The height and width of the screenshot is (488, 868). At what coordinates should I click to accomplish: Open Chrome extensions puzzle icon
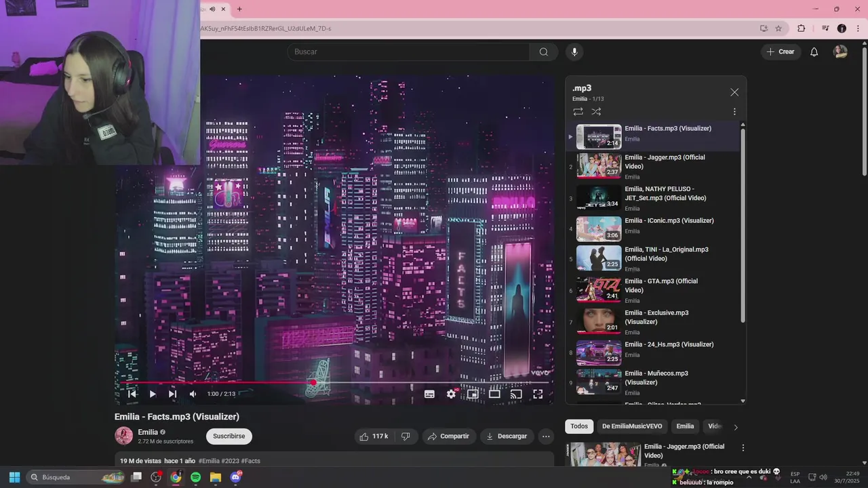802,28
